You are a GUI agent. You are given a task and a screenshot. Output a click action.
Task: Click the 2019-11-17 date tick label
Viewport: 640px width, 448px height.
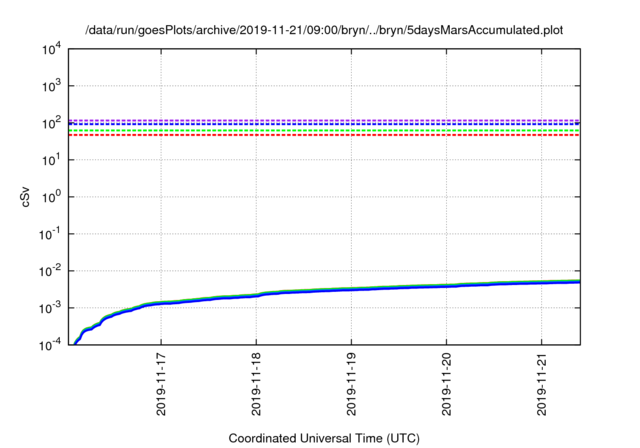(x=161, y=384)
